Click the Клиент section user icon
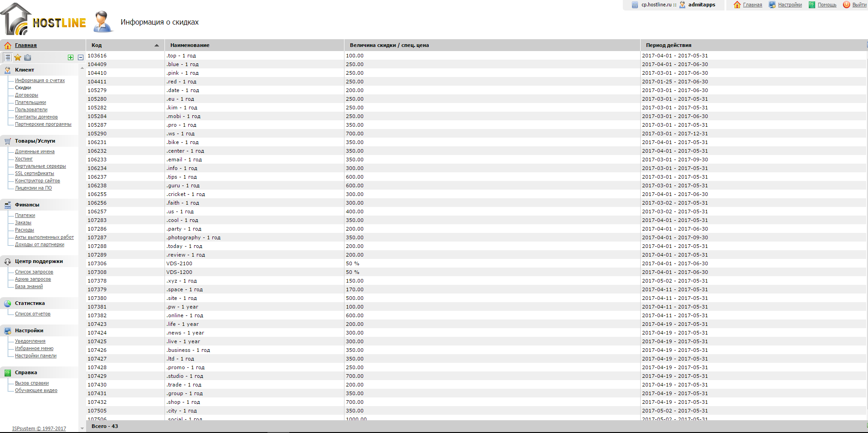 click(8, 70)
